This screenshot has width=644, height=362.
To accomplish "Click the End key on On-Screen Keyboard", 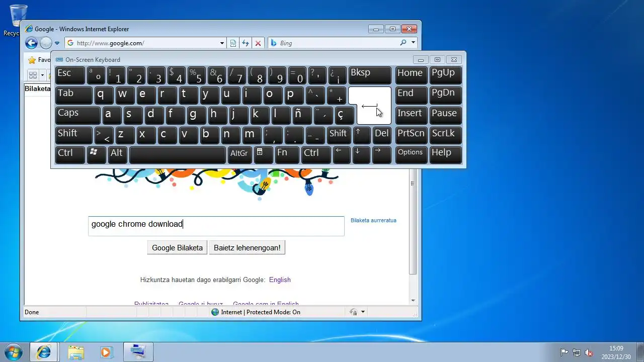I will [x=411, y=96].
